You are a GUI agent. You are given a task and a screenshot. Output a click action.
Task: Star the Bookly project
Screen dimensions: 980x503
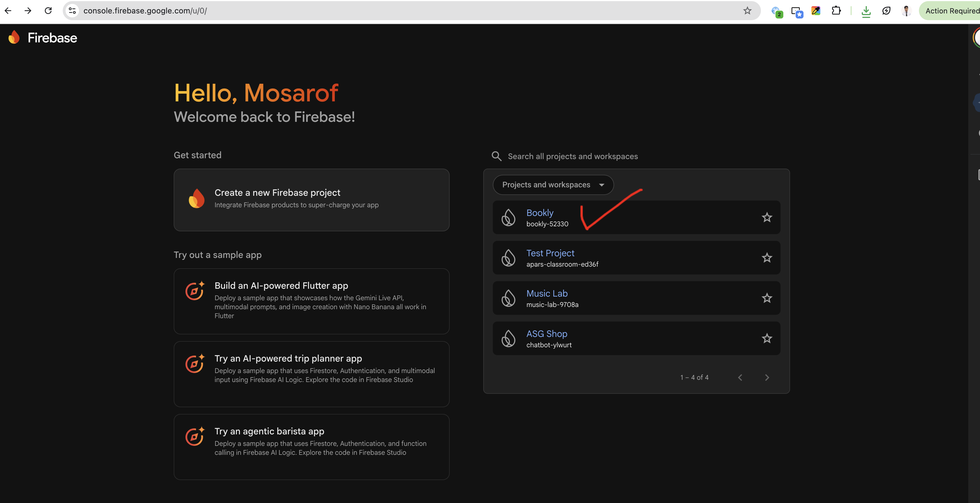coord(767,218)
